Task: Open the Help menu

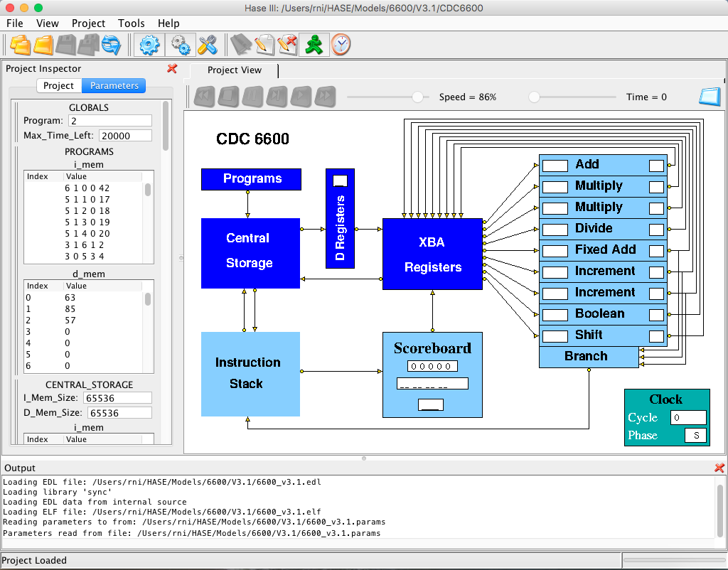Action: (168, 23)
